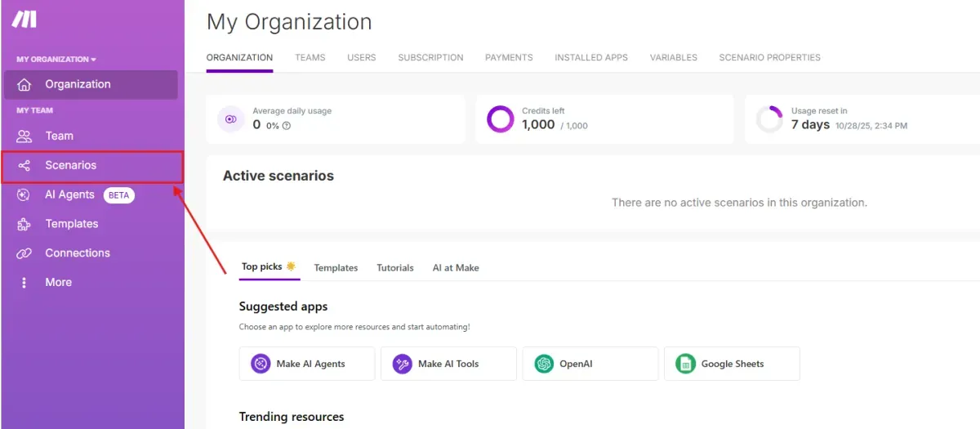
Task: Choose the Make AI Tools suggested app
Action: click(x=448, y=364)
